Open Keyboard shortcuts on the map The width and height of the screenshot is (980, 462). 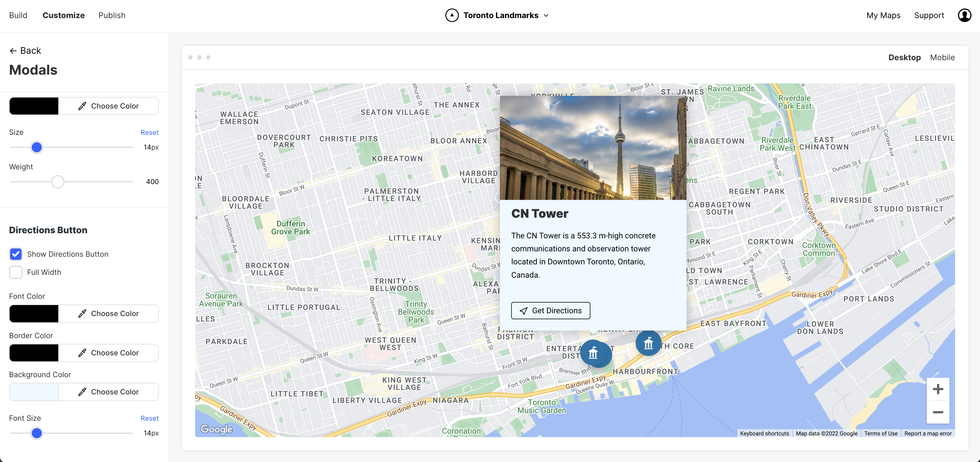coord(764,433)
